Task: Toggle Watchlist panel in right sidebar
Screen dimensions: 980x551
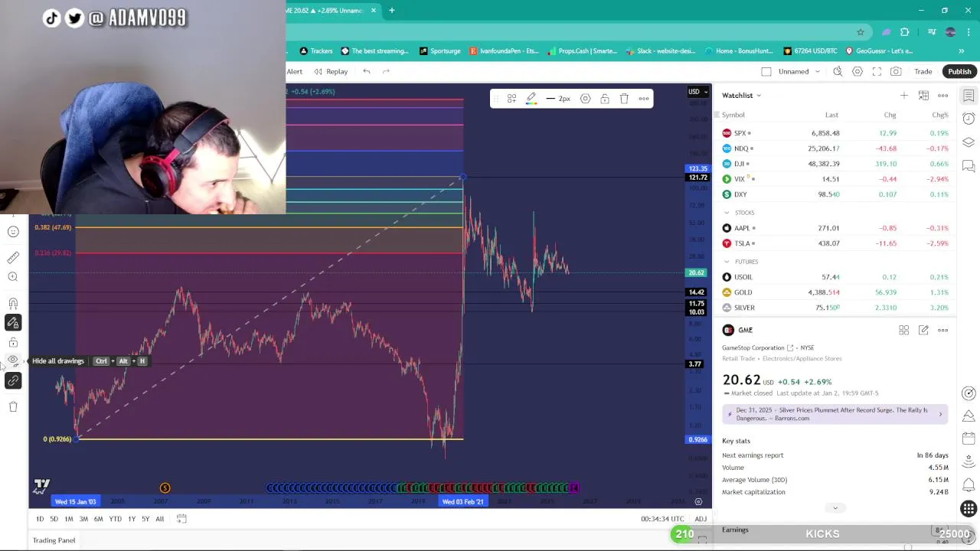Action: 969,96
